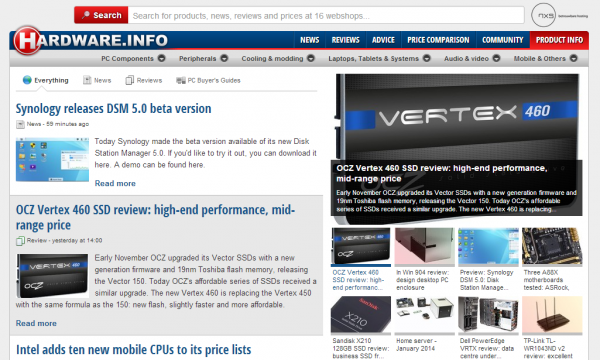Click Audio & video category label
The height and width of the screenshot is (360, 600).
pos(466,59)
